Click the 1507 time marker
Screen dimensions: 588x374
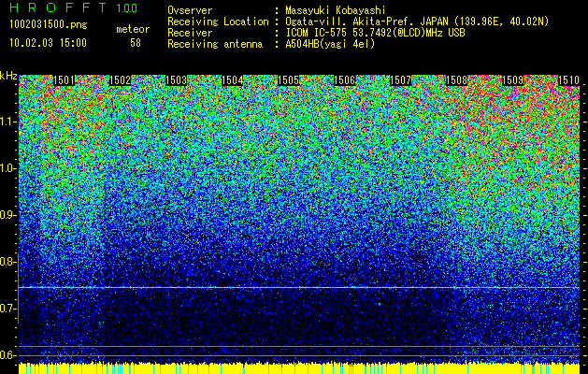click(400, 80)
